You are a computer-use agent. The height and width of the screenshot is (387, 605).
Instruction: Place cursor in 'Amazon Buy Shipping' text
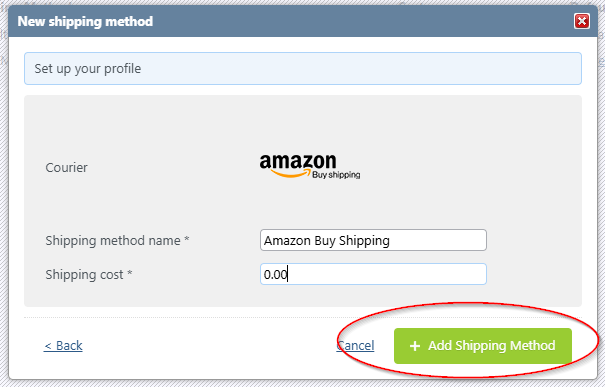pyautogui.click(x=326, y=240)
